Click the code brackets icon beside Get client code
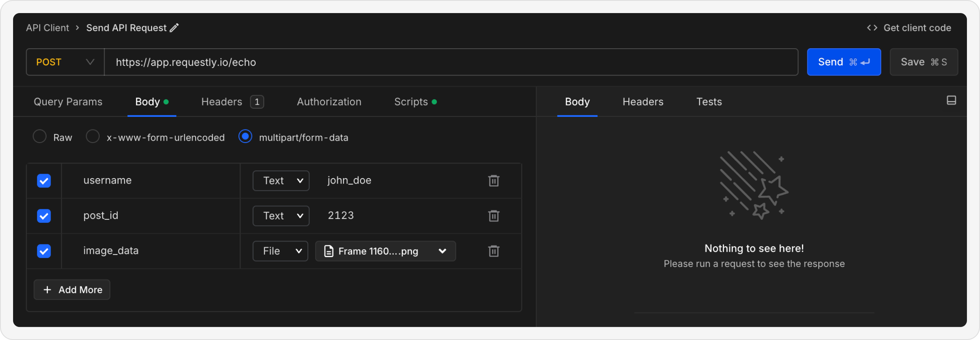 (872, 28)
